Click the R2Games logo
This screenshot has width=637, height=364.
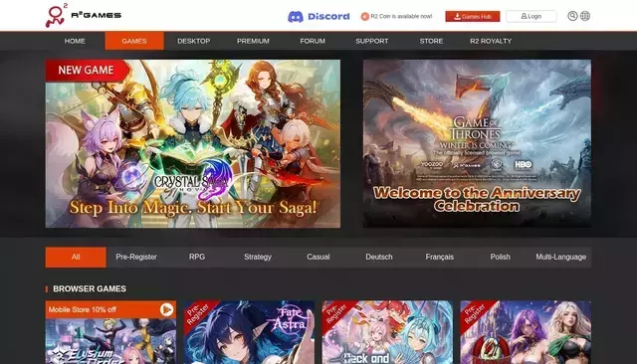tap(84, 16)
